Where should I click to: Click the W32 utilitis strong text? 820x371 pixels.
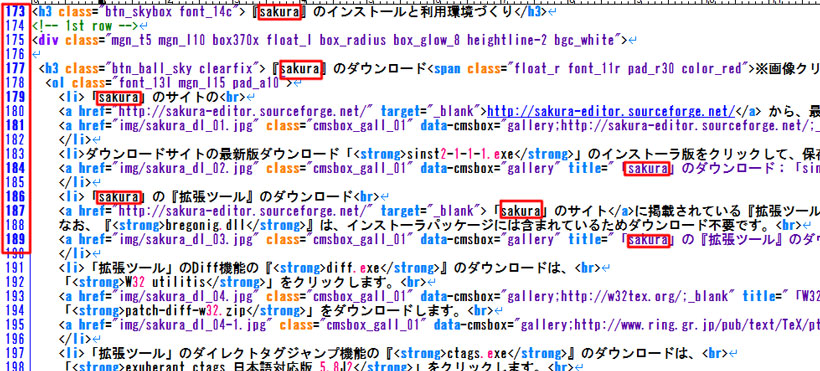(x=165, y=283)
